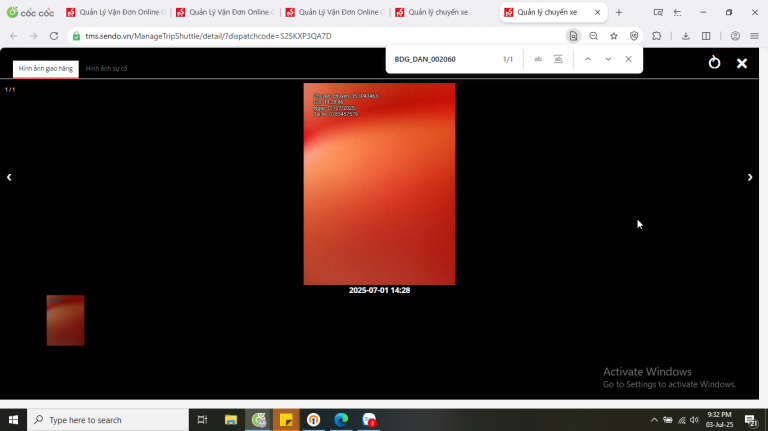Click the tab history back icon in title bar
Screen dimensions: 768x431
(x=677, y=12)
